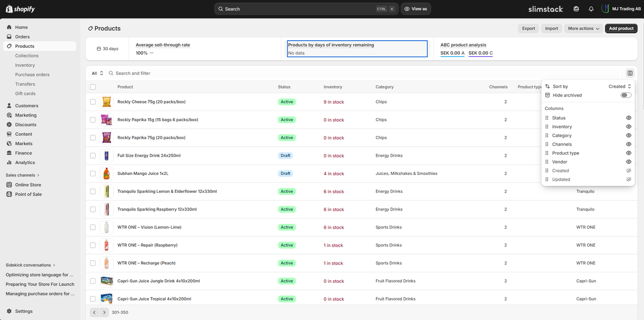The height and width of the screenshot is (320, 644).
Task: Click the Markets icon in the sidebar
Action: click(9, 144)
